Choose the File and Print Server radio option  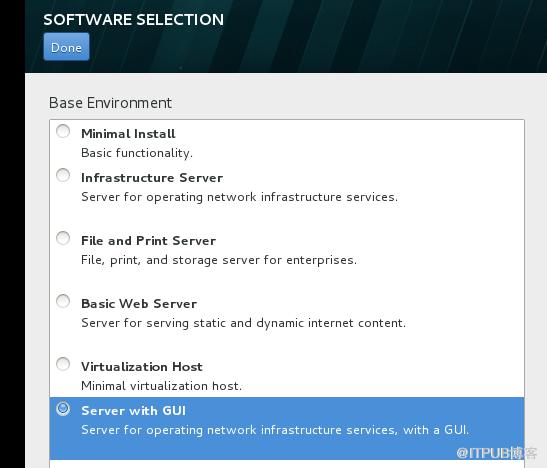pyautogui.click(x=63, y=238)
